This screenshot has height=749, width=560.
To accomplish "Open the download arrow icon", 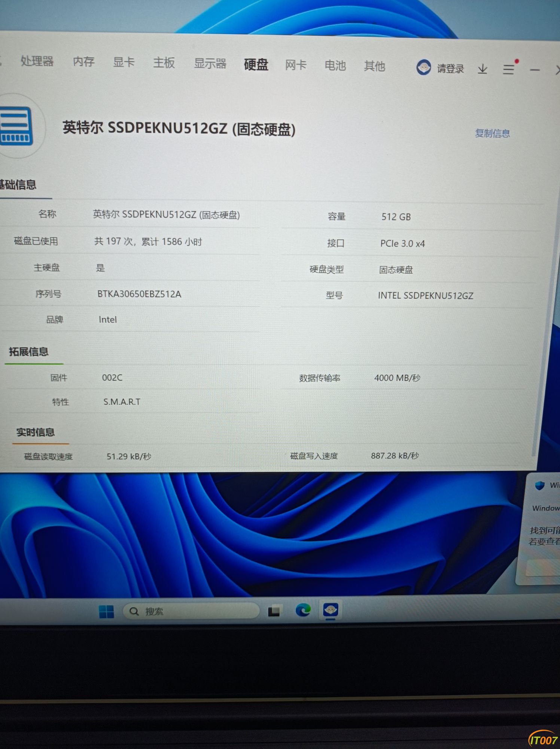I will [x=483, y=69].
